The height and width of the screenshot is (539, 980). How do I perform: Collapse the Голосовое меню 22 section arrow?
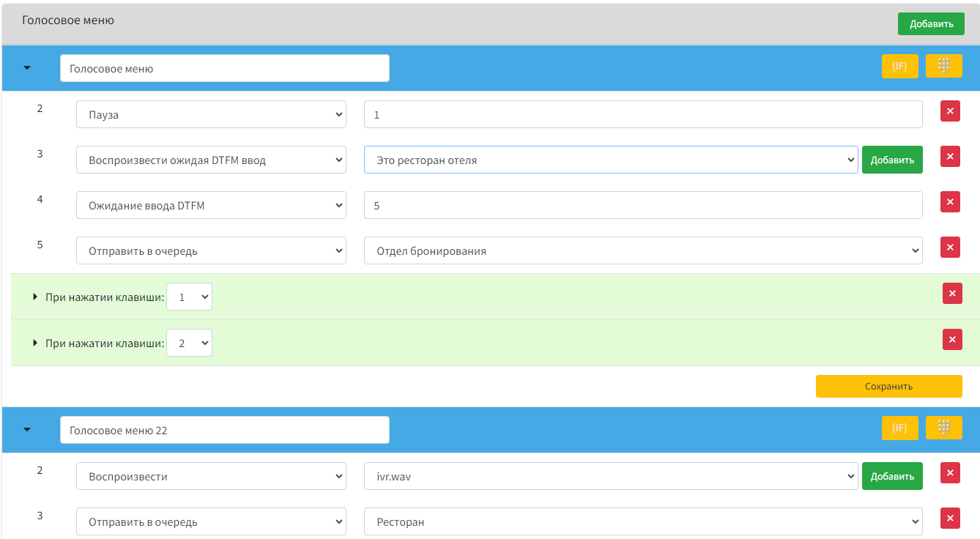point(27,430)
